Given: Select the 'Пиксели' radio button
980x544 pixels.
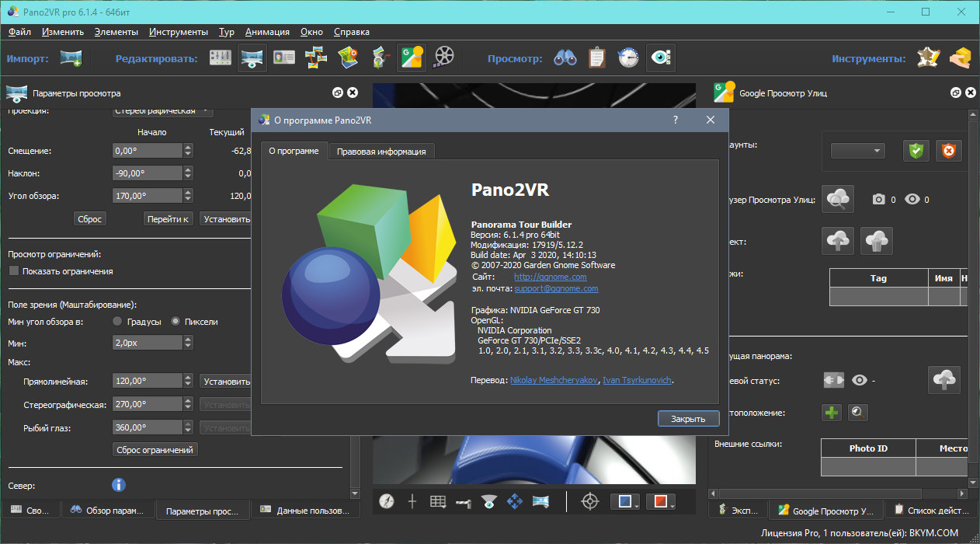Looking at the screenshot, I should 175,321.
